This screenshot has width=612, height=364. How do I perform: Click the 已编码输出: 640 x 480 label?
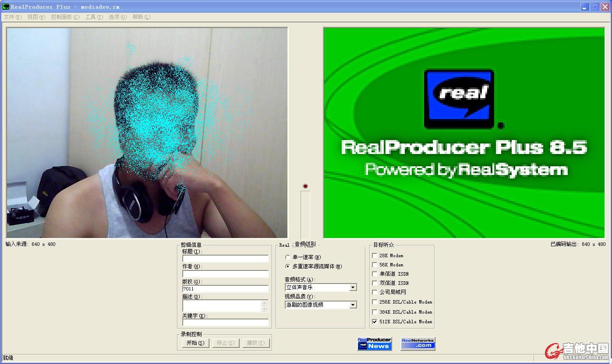coord(578,244)
